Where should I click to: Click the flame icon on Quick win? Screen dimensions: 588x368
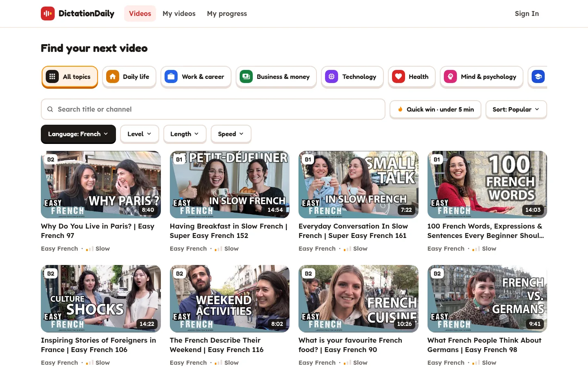400,109
